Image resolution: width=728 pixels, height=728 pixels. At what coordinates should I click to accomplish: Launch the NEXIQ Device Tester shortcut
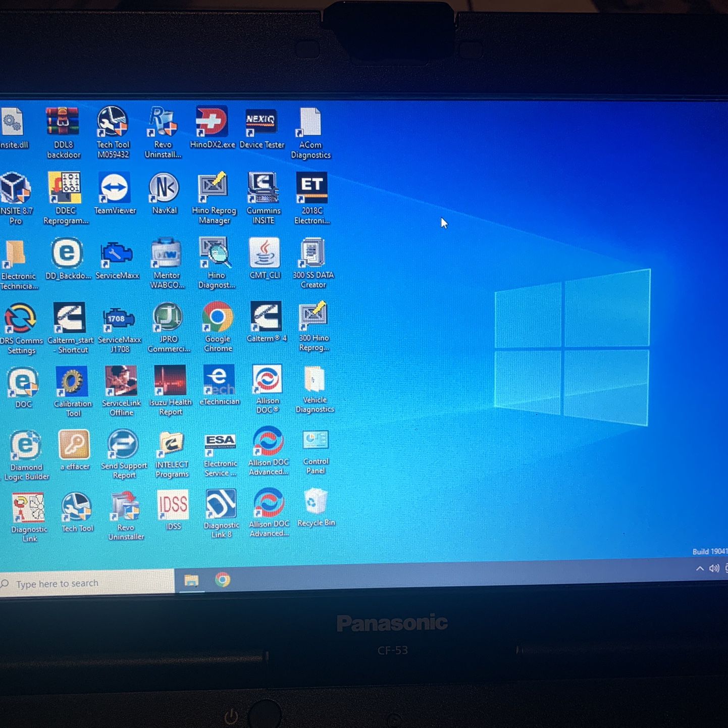pyautogui.click(x=261, y=122)
